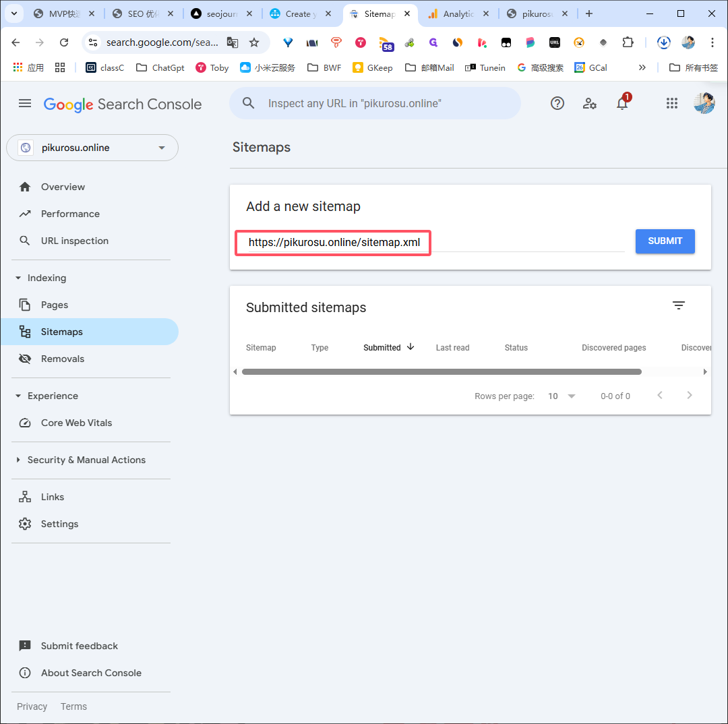Open About Search Console

point(91,673)
